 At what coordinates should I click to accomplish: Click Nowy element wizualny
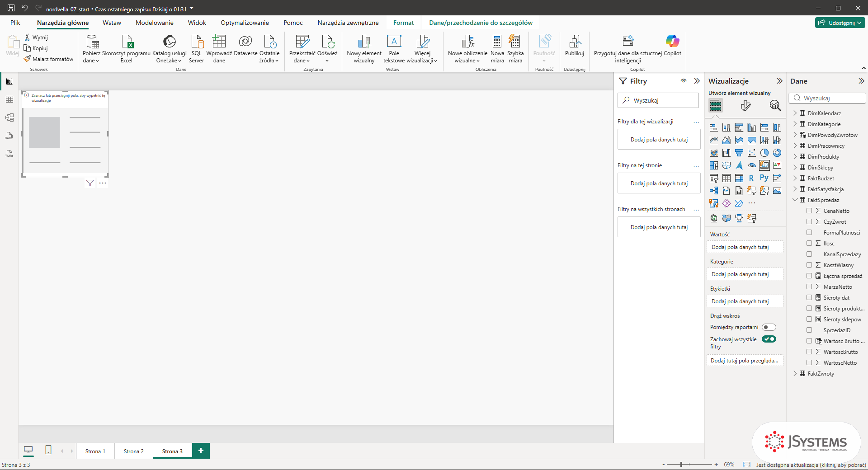pos(364,48)
